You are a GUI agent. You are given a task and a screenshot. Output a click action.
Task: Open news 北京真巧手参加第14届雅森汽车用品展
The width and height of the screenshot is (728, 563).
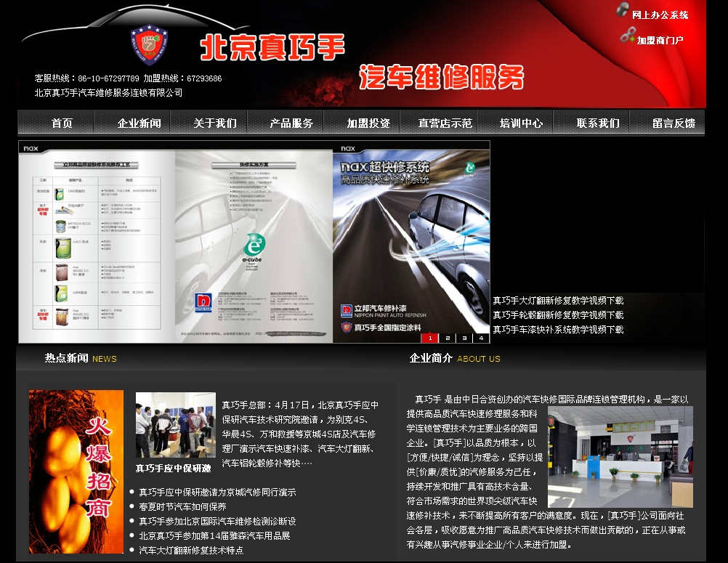[x=214, y=535]
